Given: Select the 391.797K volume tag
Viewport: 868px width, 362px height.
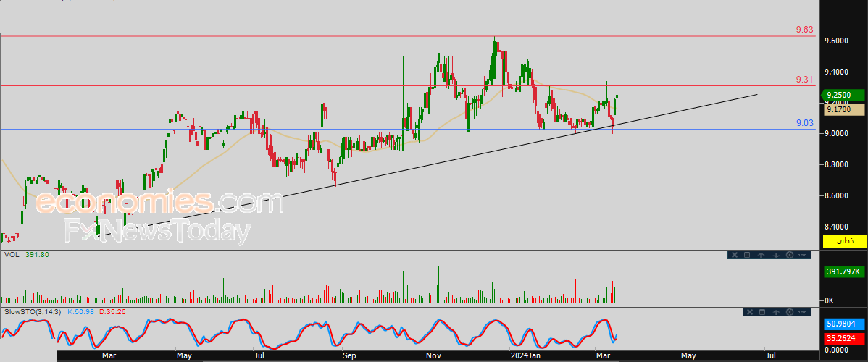Looking at the screenshot, I should coord(843,271).
